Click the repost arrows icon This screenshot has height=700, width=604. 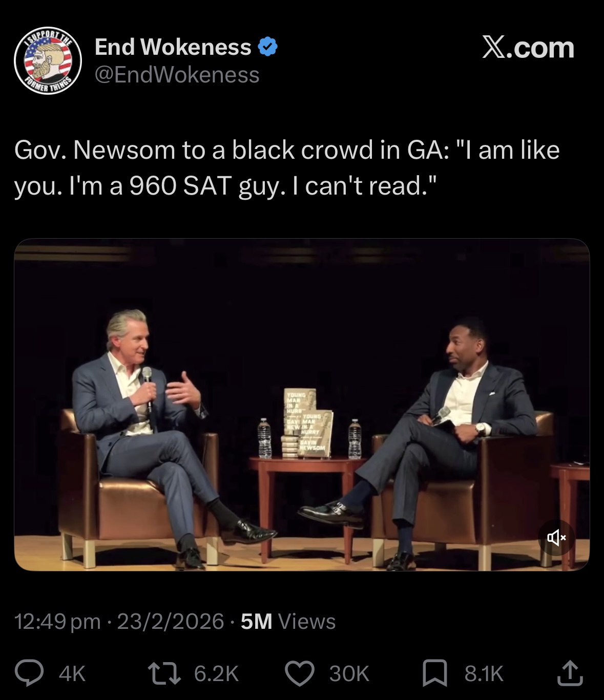[x=164, y=673]
